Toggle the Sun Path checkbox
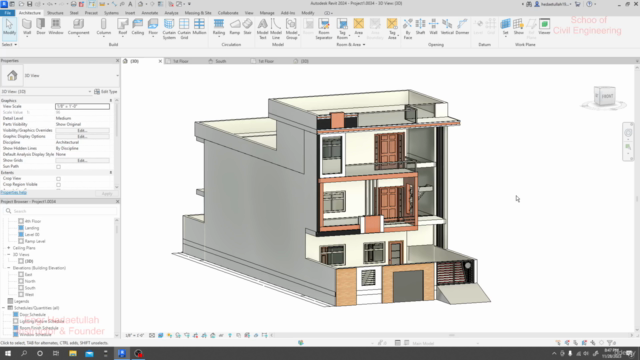 point(58,167)
